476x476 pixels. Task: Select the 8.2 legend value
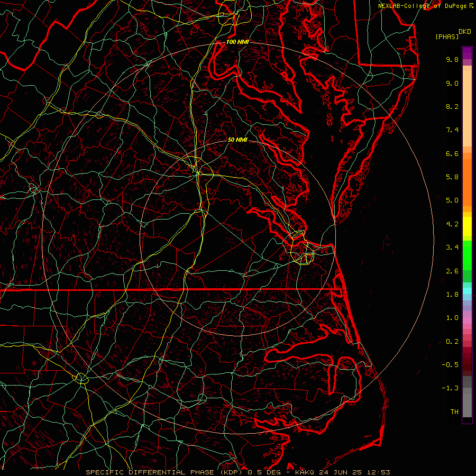coord(452,106)
